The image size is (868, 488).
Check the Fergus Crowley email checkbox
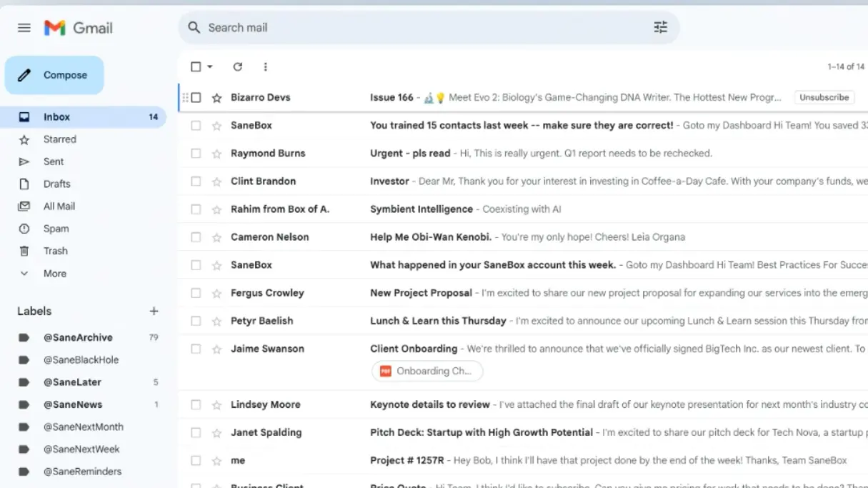coord(196,292)
